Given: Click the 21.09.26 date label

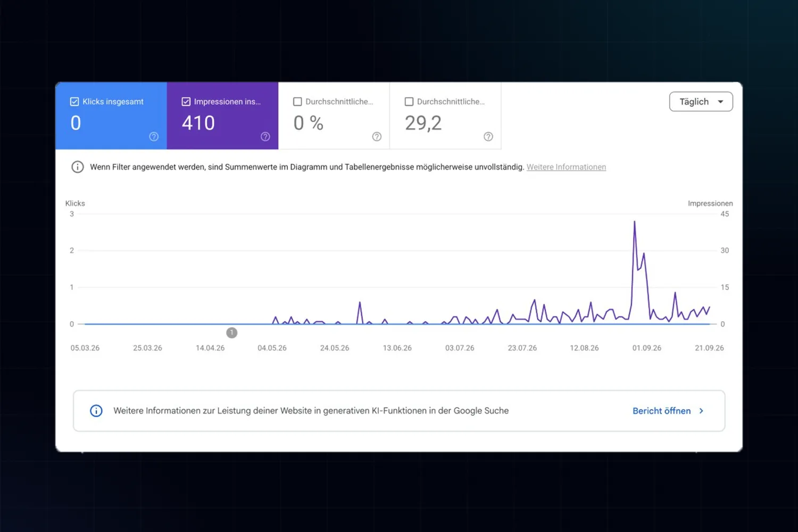Looking at the screenshot, I should click(x=709, y=348).
